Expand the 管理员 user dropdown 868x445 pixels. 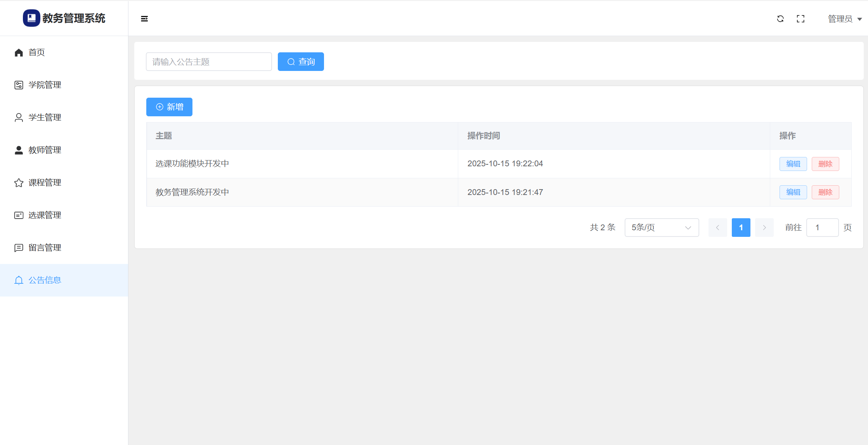844,19
